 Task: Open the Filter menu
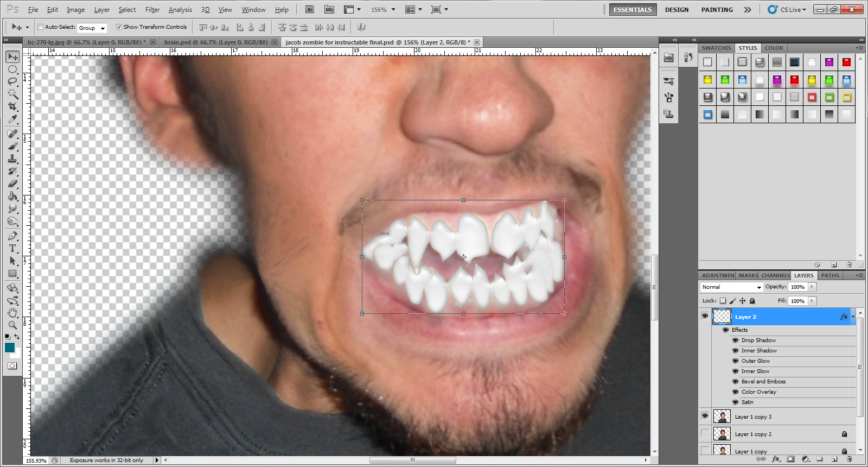[x=152, y=10]
